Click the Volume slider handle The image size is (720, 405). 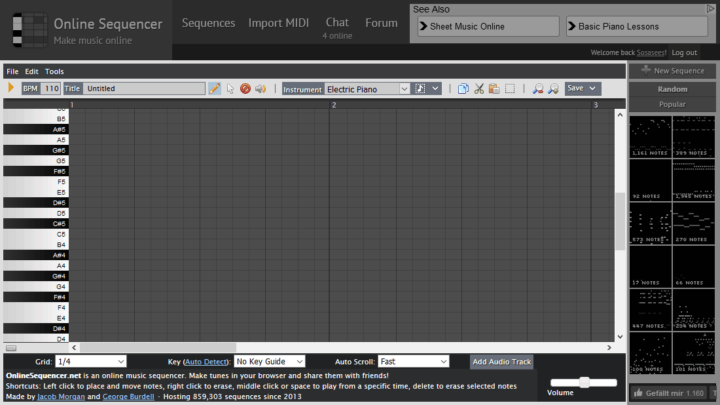(584, 382)
